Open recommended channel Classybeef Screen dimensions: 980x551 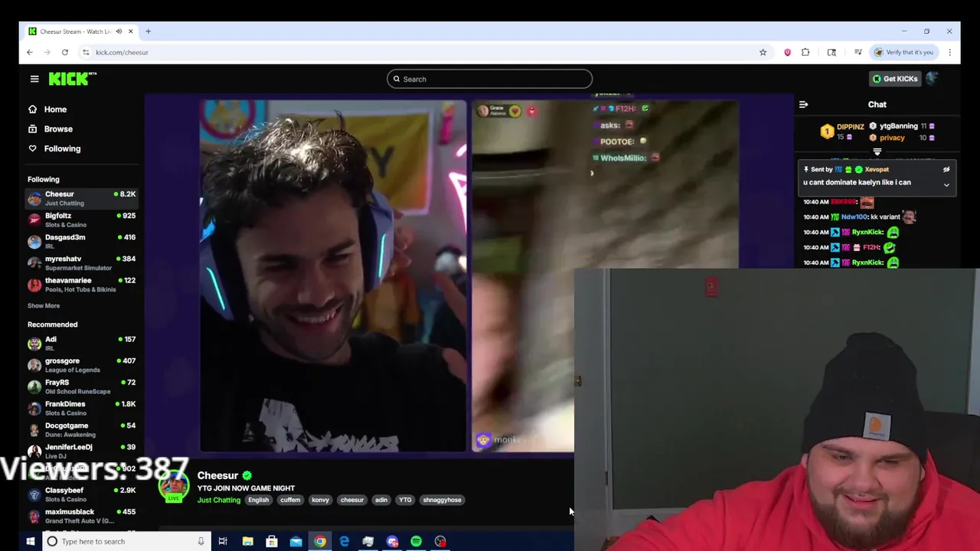(x=82, y=494)
